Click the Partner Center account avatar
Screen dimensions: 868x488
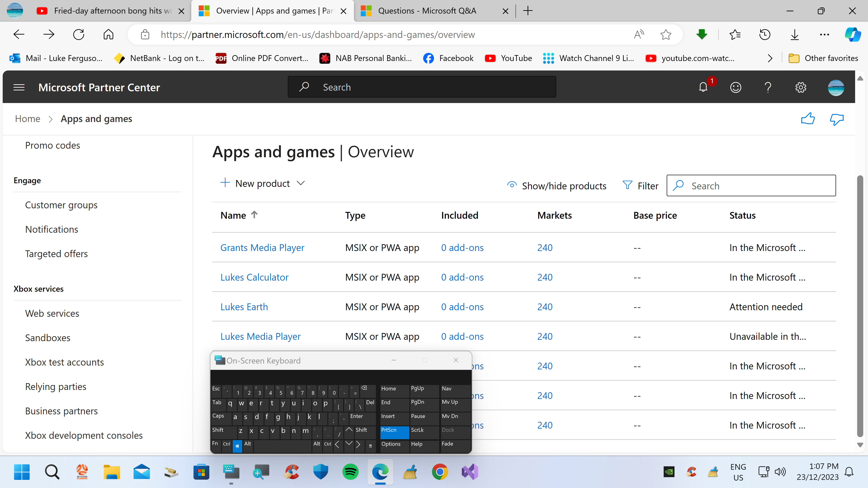(x=836, y=88)
